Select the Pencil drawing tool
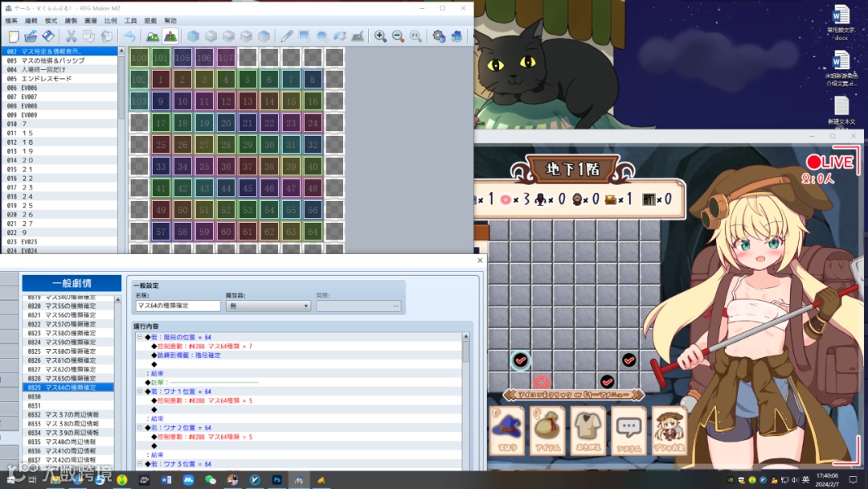 tap(286, 36)
